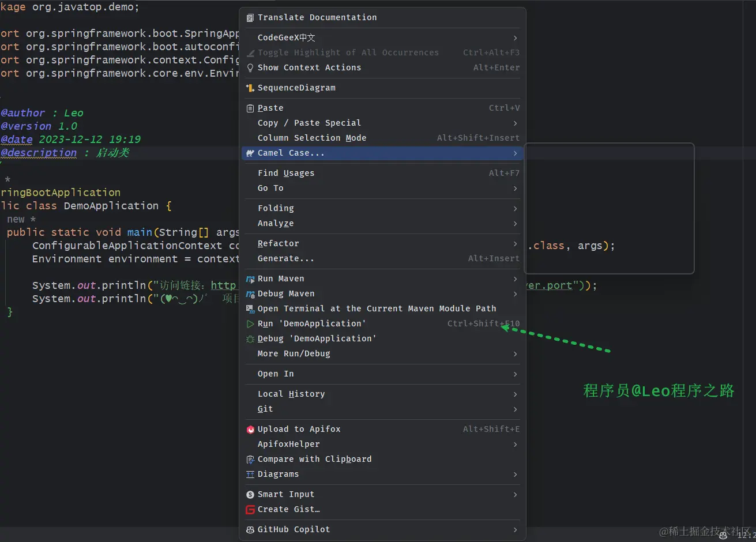Choose Compare with Clipboard
This screenshot has height=542, width=756.
(x=382, y=459)
